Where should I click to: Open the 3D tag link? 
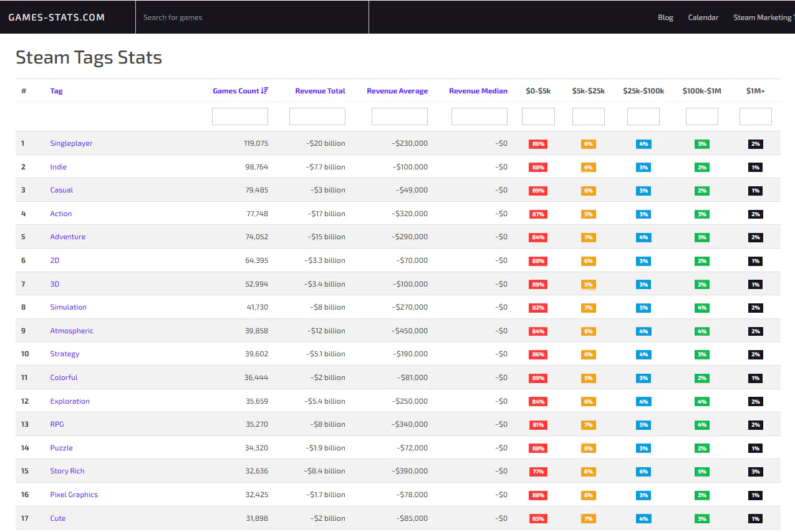click(55, 284)
